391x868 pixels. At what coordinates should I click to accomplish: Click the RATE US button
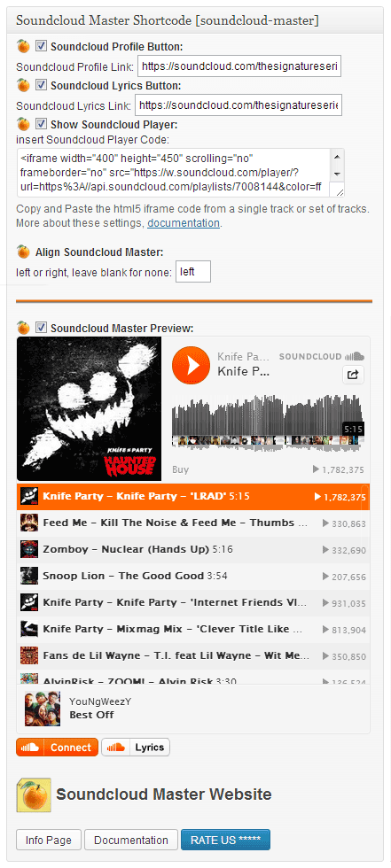tap(225, 840)
